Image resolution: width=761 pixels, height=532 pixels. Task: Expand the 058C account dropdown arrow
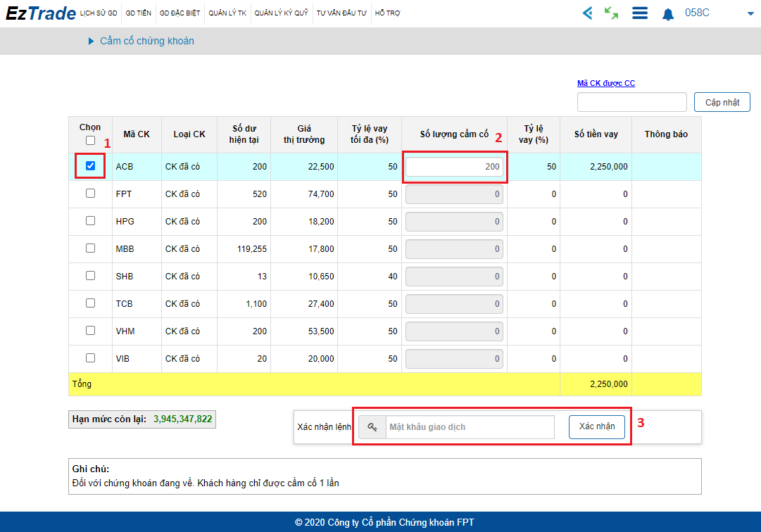click(750, 14)
